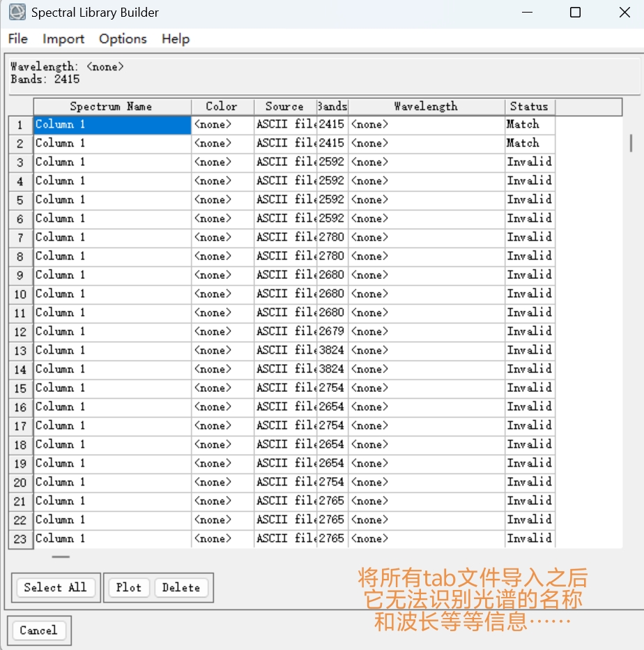Minimize the Spectral Library Builder window
This screenshot has width=644, height=650.
pyautogui.click(x=527, y=13)
